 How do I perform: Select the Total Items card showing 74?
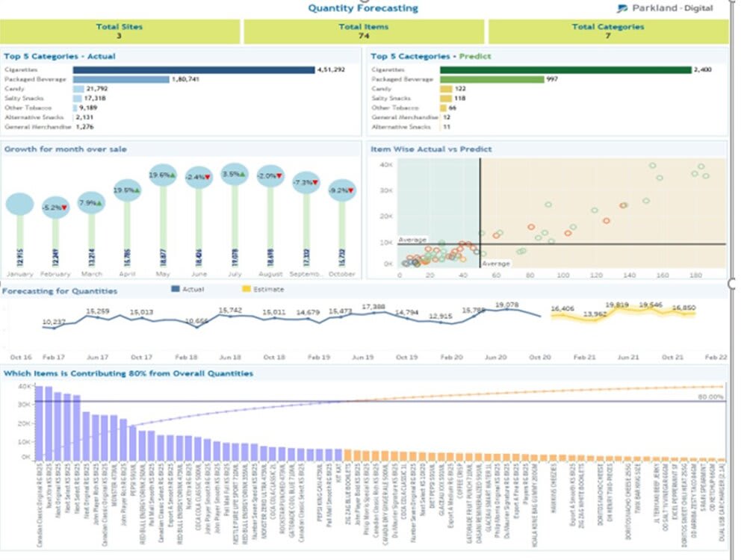(x=363, y=30)
